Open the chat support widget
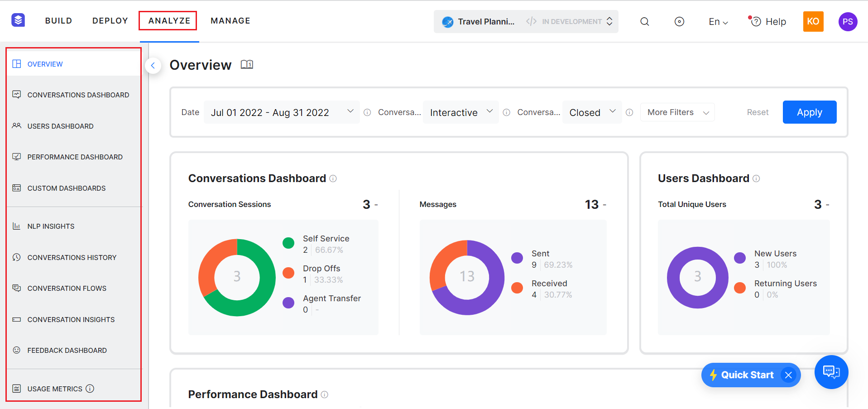Image resolution: width=868 pixels, height=409 pixels. click(831, 372)
